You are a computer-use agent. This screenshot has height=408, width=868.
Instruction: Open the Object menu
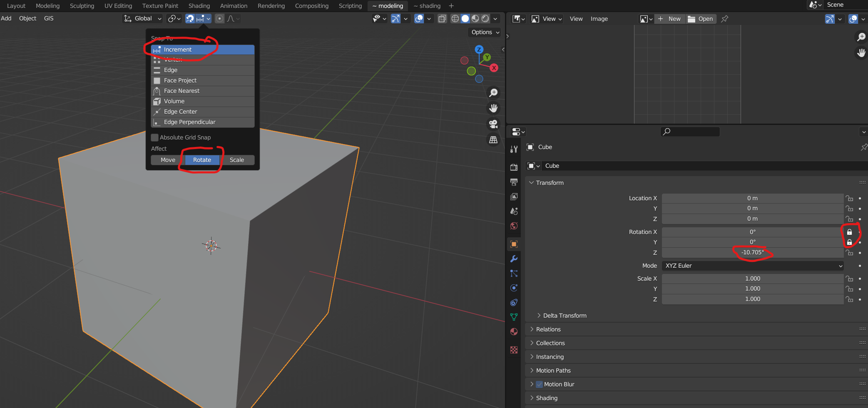(27, 18)
